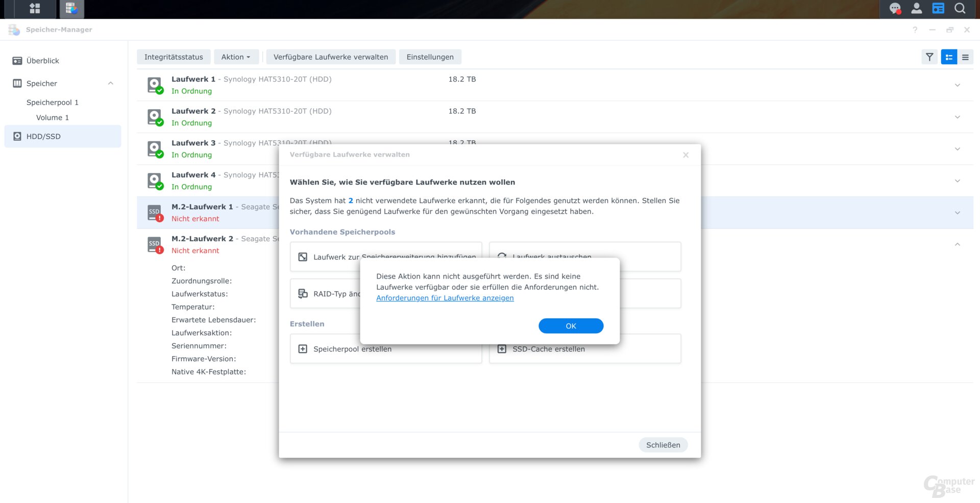This screenshot has width=980, height=503.
Task: Open the user account icon
Action: coord(917,9)
